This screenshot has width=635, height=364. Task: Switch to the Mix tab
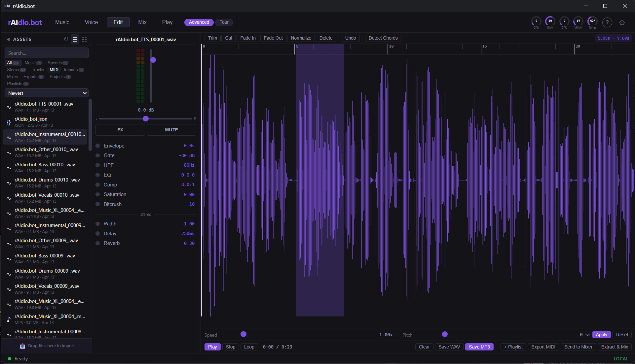click(x=142, y=22)
